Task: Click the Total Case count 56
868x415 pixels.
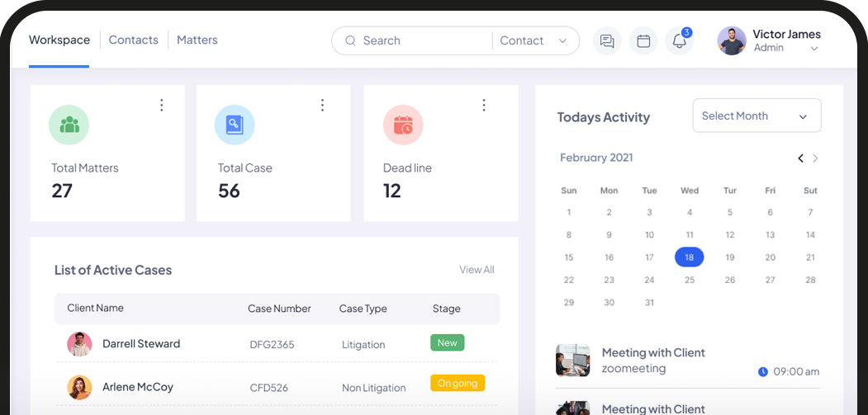Action: [x=229, y=191]
